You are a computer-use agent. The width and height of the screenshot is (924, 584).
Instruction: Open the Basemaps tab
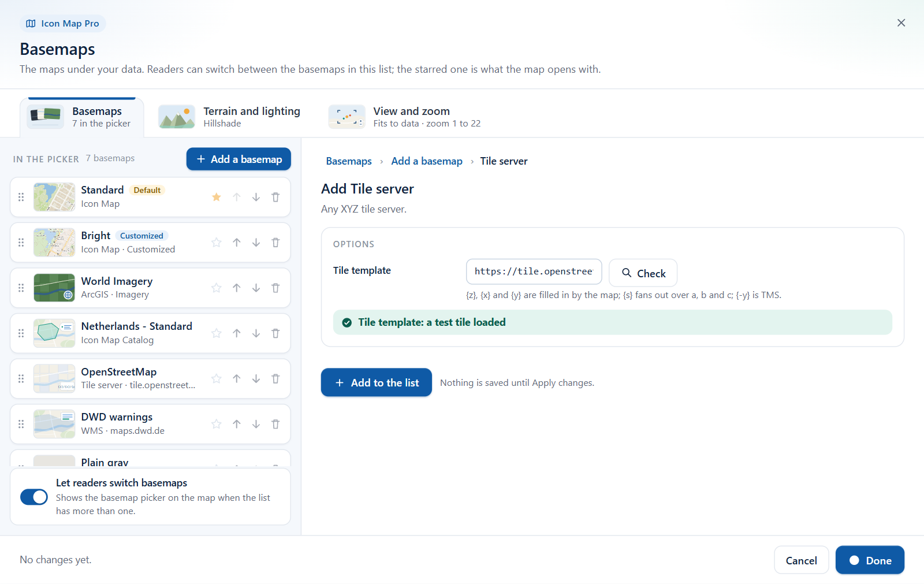pyautogui.click(x=81, y=117)
